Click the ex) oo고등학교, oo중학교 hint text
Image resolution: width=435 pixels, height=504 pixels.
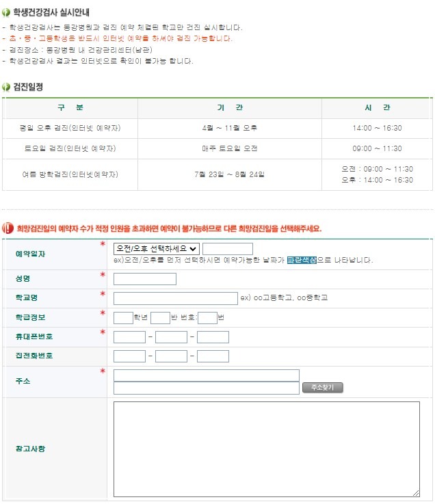pyautogui.click(x=285, y=297)
